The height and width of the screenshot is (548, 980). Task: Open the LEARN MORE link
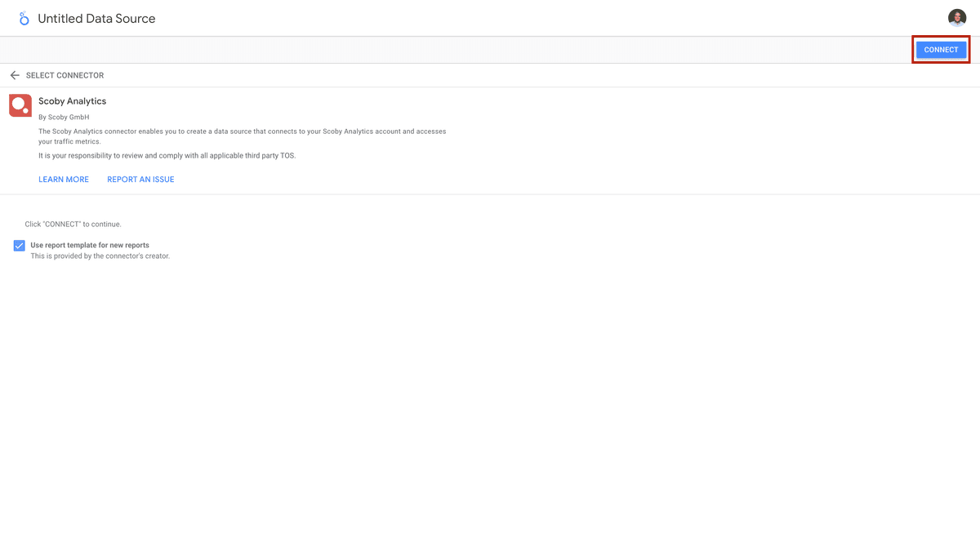[64, 180]
